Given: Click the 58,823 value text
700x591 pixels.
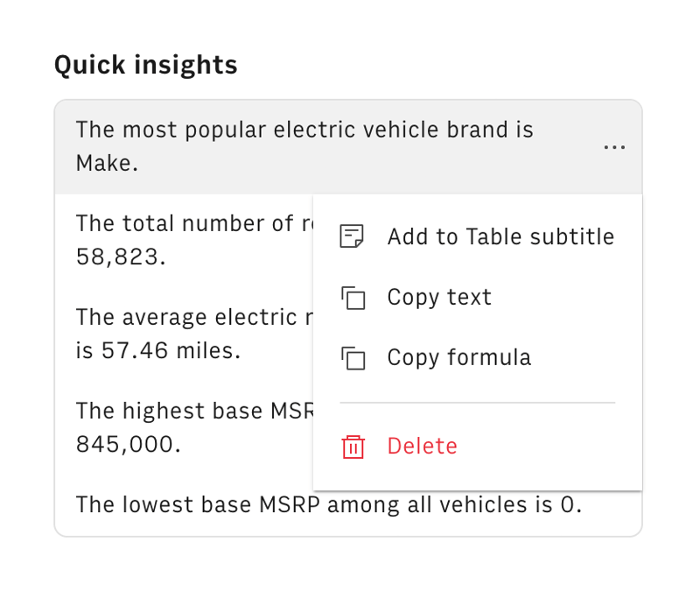Looking at the screenshot, I should pos(121,257).
